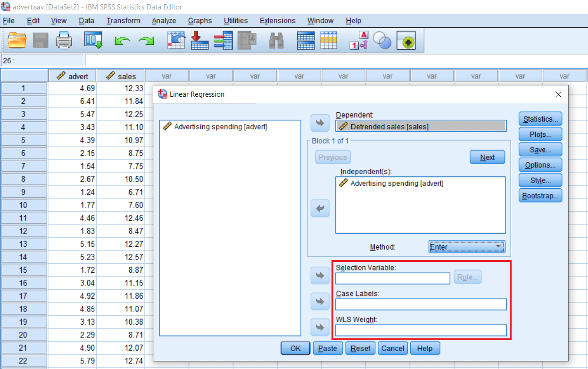Screen dimensions: 588x369
Task: Run descriptive statistics from the toolbar
Action: point(247,41)
